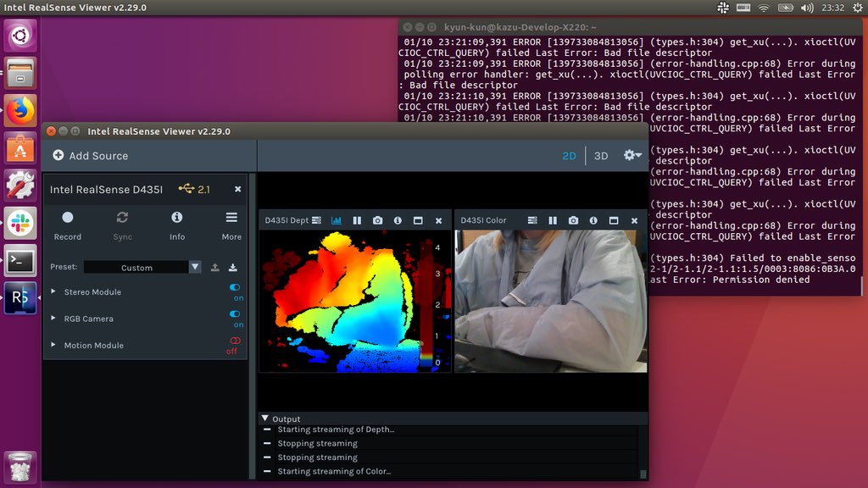The image size is (868, 488).
Task: Open the clock showing 23:32
Action: [832, 8]
